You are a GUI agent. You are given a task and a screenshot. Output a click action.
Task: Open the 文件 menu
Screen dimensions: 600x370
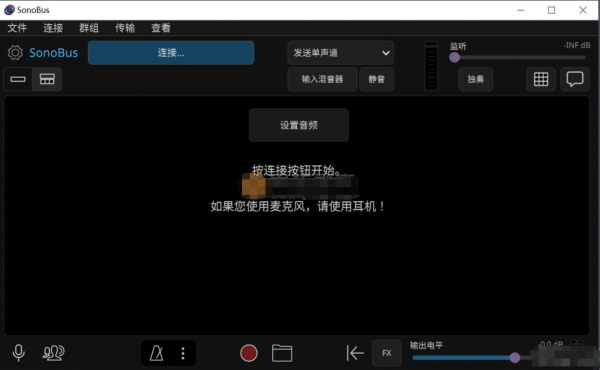(x=17, y=28)
